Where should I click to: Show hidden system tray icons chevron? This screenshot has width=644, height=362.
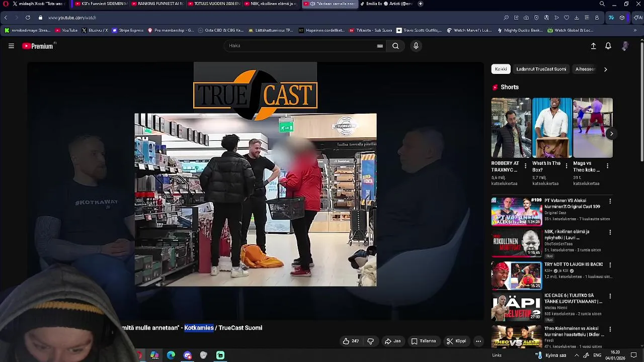click(x=577, y=355)
